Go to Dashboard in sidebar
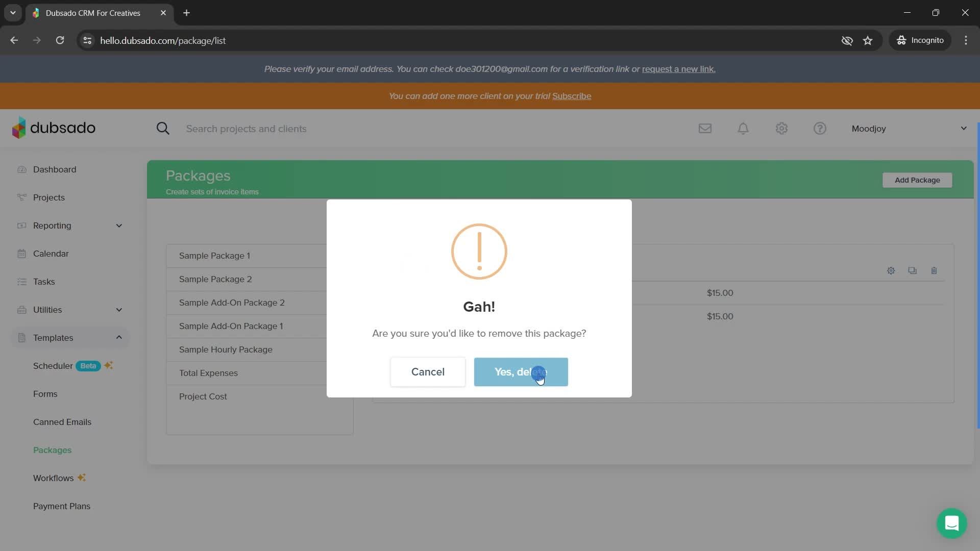Image resolution: width=980 pixels, height=551 pixels. pos(55,169)
